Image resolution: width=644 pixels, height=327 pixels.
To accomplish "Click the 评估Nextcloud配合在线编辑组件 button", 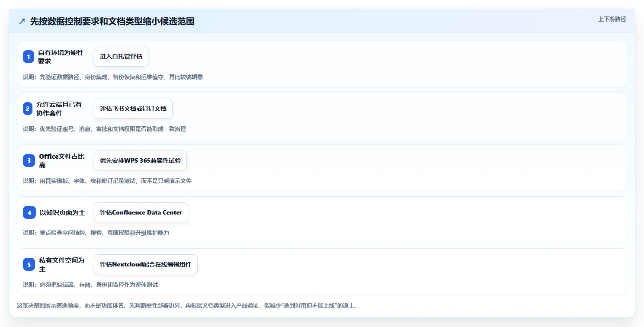I will coord(146,264).
